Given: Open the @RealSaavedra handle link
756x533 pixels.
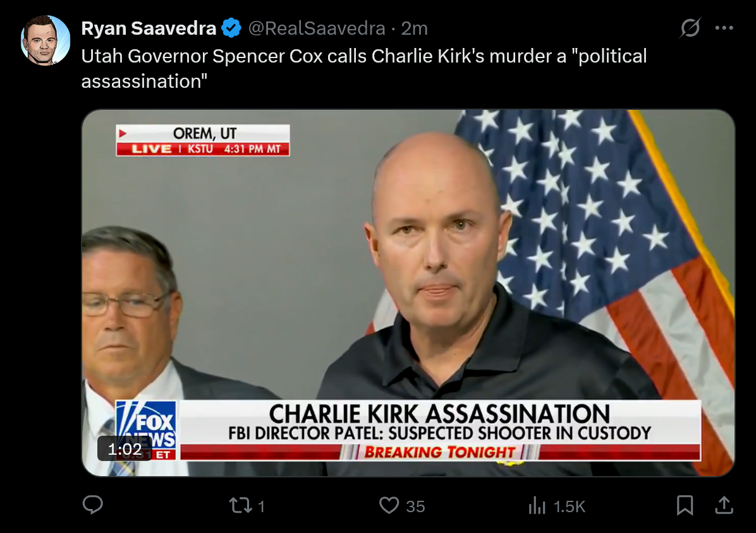Looking at the screenshot, I should coord(317,28).
